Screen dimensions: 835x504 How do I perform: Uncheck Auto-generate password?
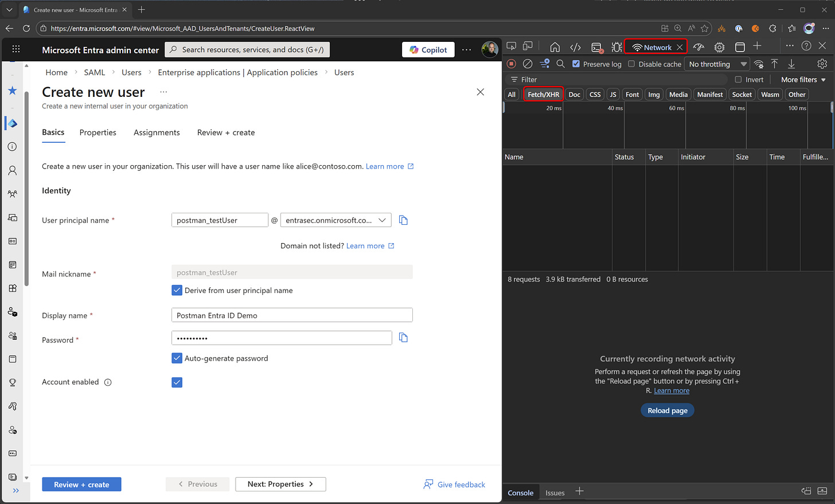177,358
